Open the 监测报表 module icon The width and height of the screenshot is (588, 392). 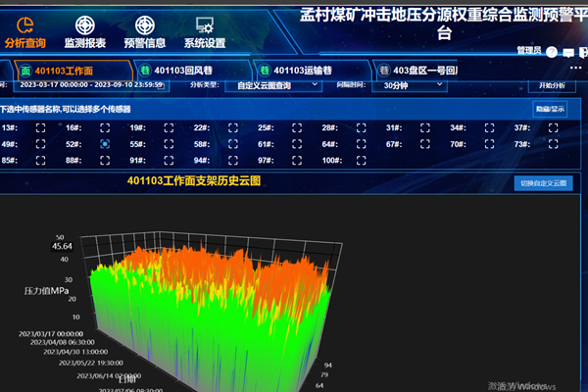84,26
